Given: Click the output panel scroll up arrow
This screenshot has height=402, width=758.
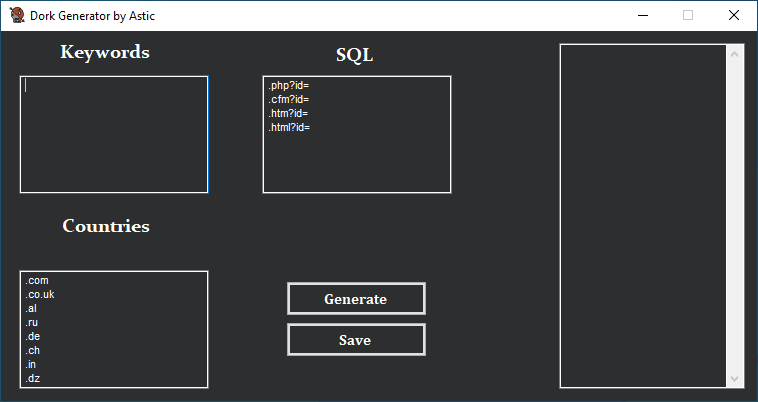Looking at the screenshot, I should [735, 54].
